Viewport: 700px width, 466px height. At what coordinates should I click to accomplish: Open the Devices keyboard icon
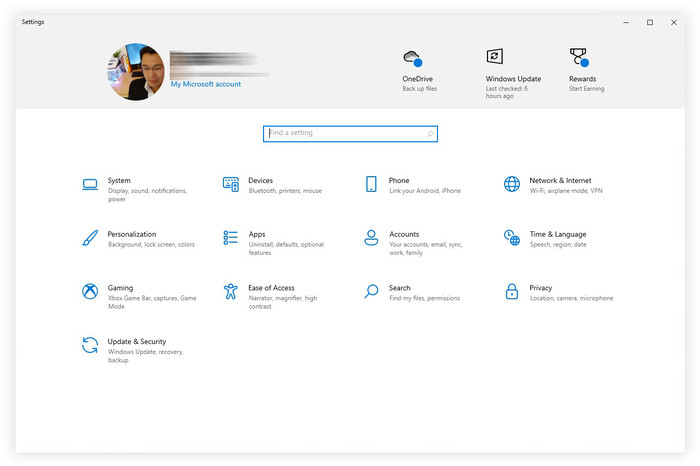230,184
